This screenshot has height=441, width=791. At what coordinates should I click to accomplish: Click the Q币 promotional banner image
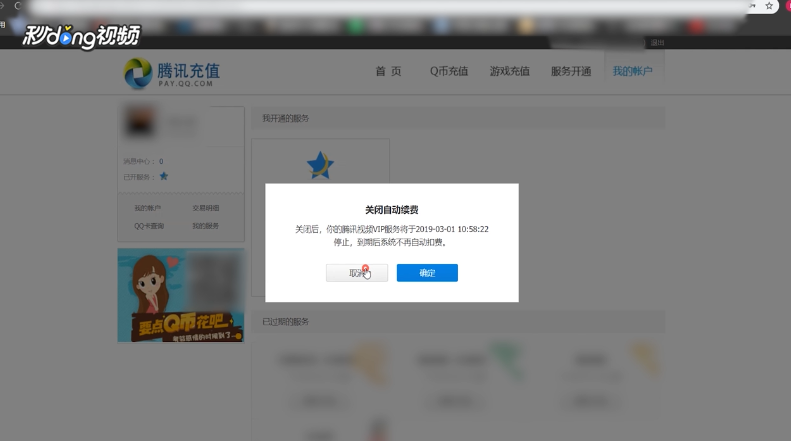click(x=181, y=295)
